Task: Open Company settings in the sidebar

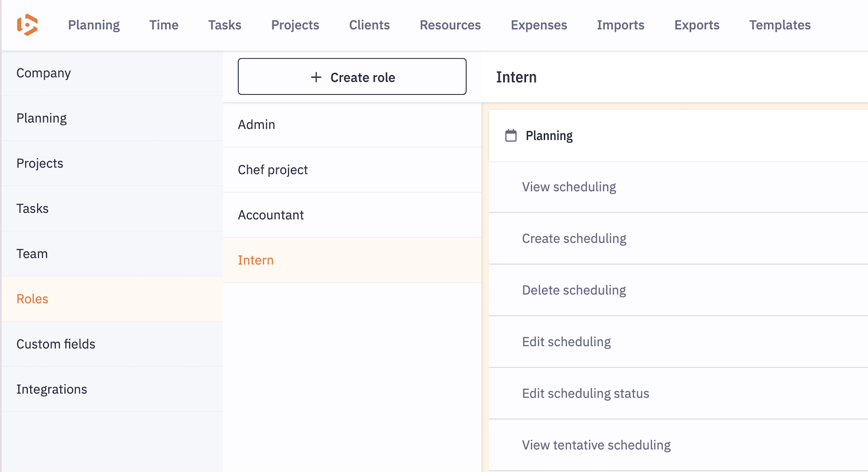Action: click(x=43, y=73)
